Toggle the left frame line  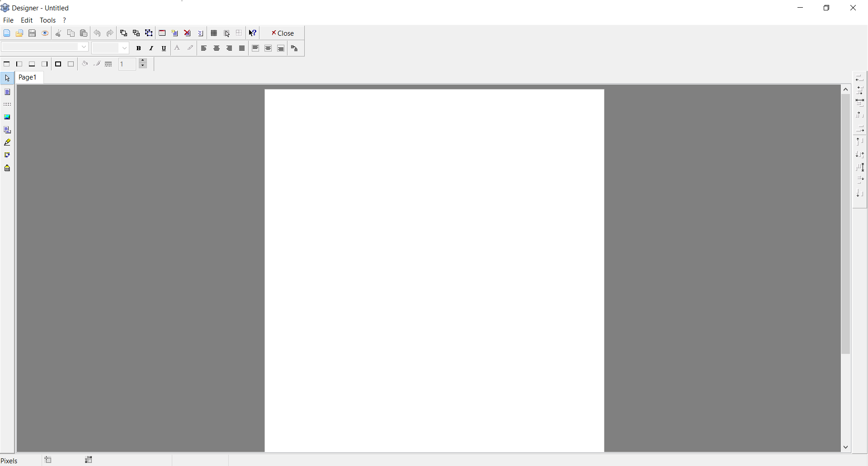pyautogui.click(x=19, y=64)
